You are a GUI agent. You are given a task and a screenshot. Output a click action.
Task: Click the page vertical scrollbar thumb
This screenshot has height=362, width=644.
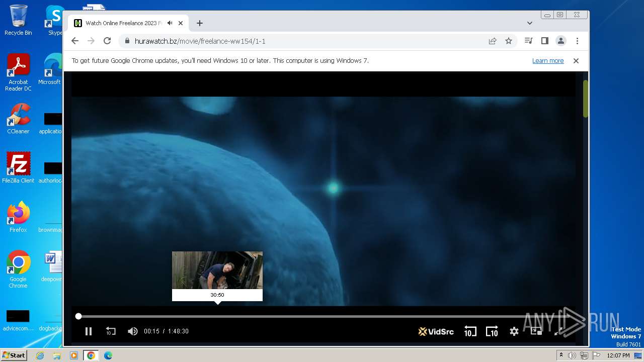(585, 99)
